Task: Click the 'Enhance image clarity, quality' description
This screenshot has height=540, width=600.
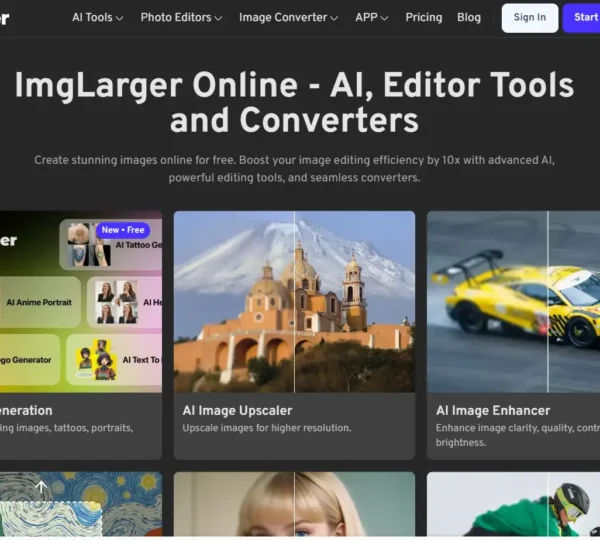Action: 518,435
